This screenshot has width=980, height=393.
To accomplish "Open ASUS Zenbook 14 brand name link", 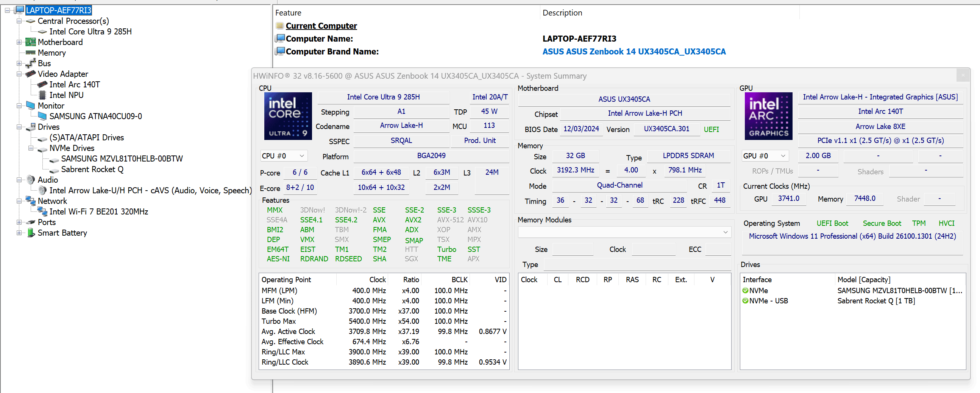I will (x=634, y=51).
